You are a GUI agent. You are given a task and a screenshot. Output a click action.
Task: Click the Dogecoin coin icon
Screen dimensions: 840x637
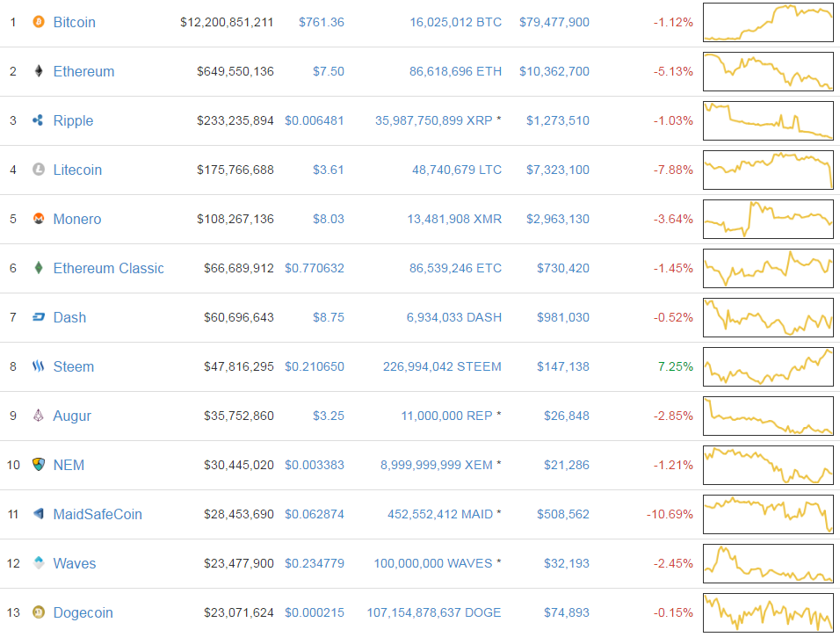39,612
